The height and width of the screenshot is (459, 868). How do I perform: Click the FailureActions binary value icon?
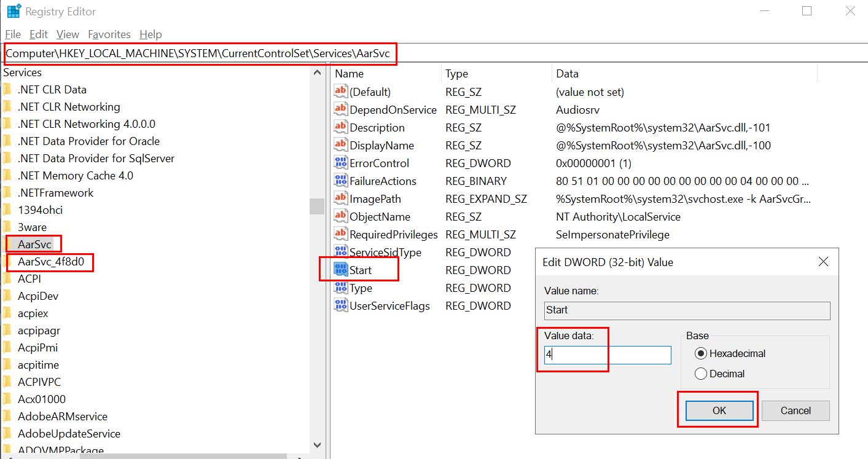pyautogui.click(x=340, y=181)
